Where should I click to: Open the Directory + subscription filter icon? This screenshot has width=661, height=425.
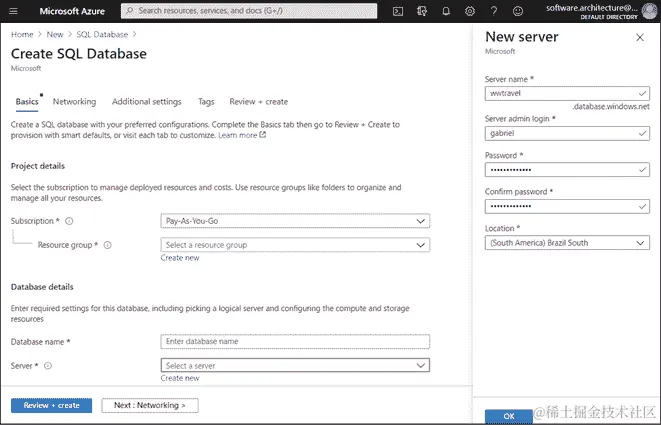[422, 11]
